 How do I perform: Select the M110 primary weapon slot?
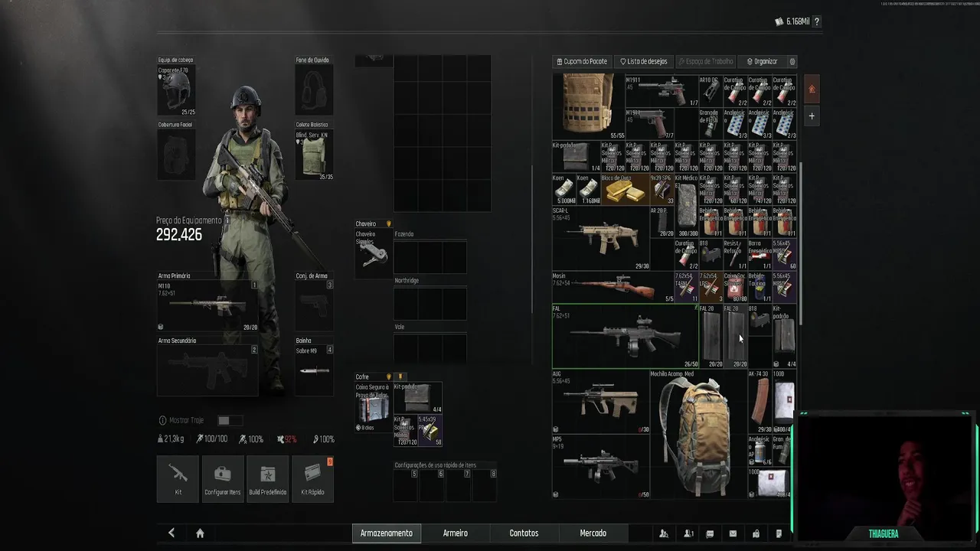[207, 305]
